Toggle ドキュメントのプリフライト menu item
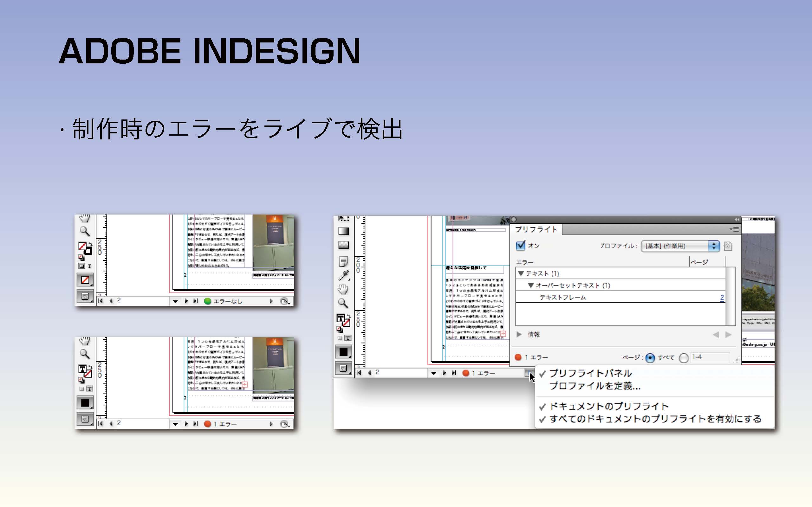This screenshot has width=812, height=507. pyautogui.click(x=609, y=407)
